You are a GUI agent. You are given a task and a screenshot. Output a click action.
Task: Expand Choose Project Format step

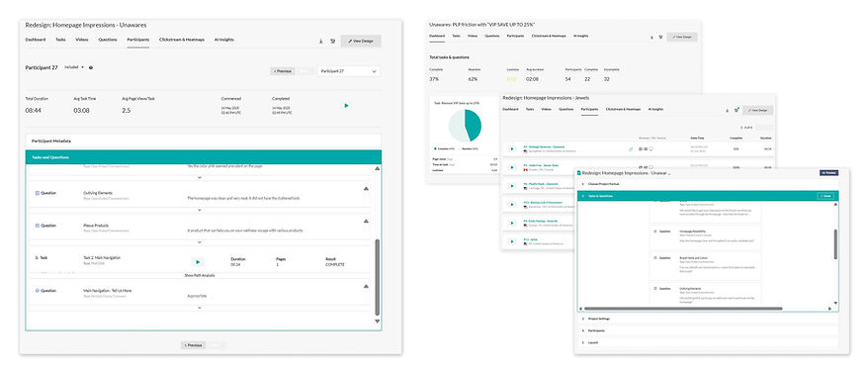[708, 184]
